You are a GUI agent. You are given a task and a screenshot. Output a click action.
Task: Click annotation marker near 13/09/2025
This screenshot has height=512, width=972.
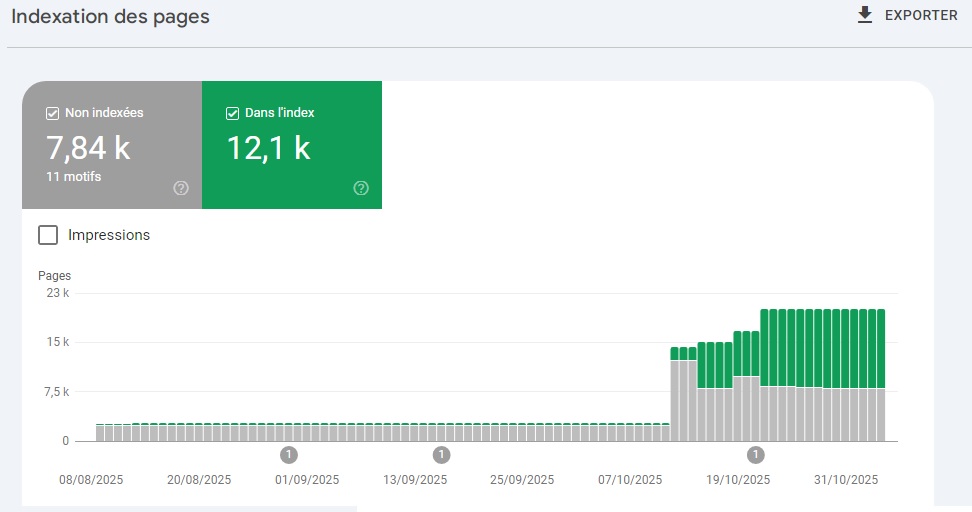tap(441, 455)
